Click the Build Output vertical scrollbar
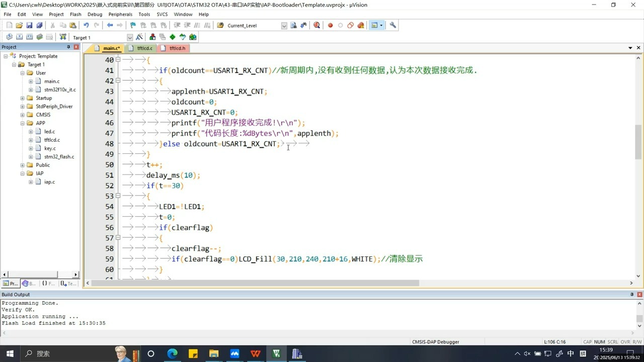 639,319
